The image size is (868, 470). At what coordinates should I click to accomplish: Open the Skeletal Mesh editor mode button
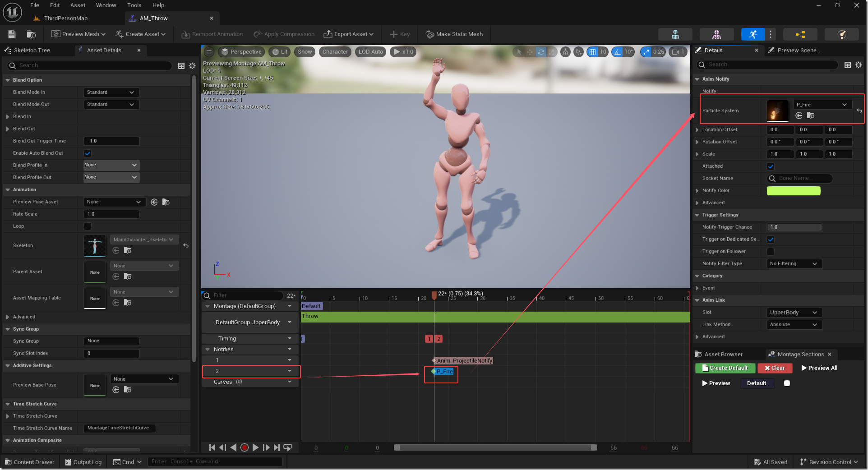click(716, 34)
